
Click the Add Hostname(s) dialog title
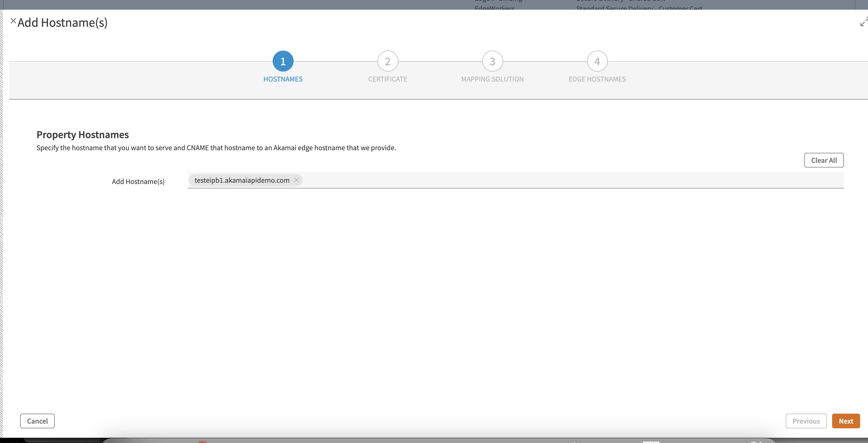[x=63, y=23]
